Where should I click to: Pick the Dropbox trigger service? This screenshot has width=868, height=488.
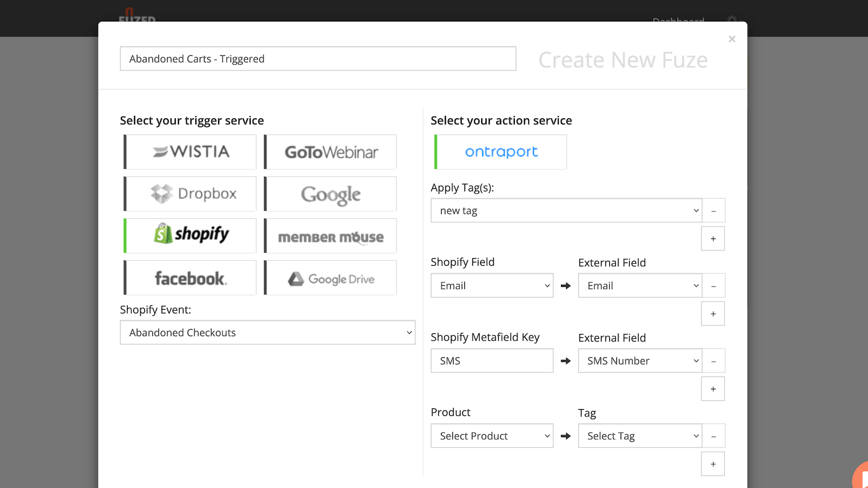(x=190, y=194)
